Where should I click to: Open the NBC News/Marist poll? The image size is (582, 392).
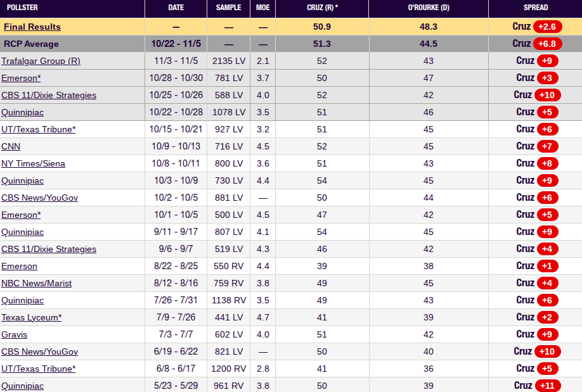click(x=36, y=283)
